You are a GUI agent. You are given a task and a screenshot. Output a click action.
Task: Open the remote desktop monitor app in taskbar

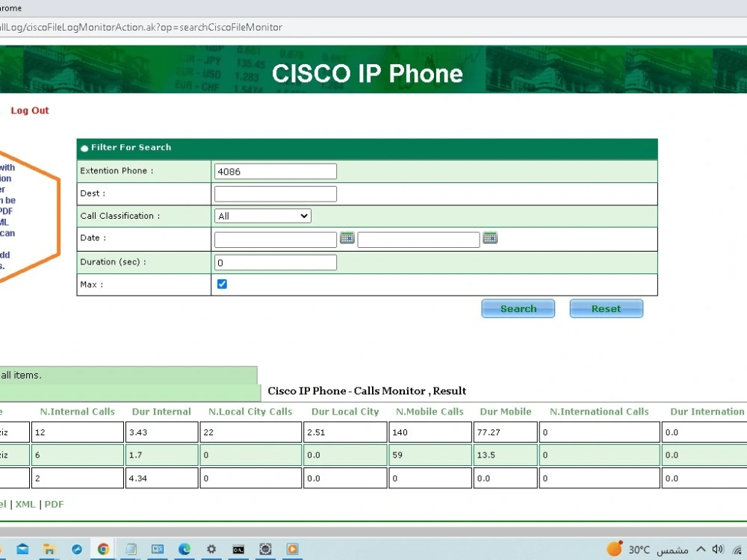tap(158, 549)
